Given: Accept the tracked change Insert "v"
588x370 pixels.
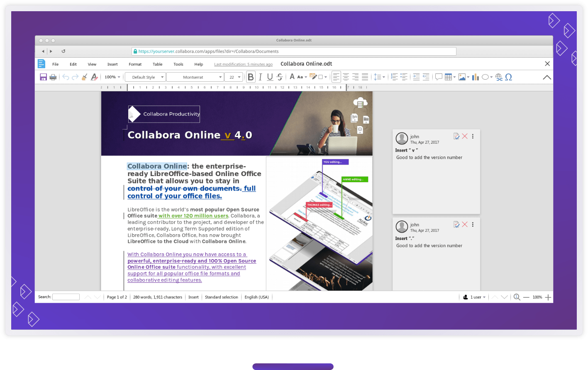Looking at the screenshot, I should [x=456, y=136].
